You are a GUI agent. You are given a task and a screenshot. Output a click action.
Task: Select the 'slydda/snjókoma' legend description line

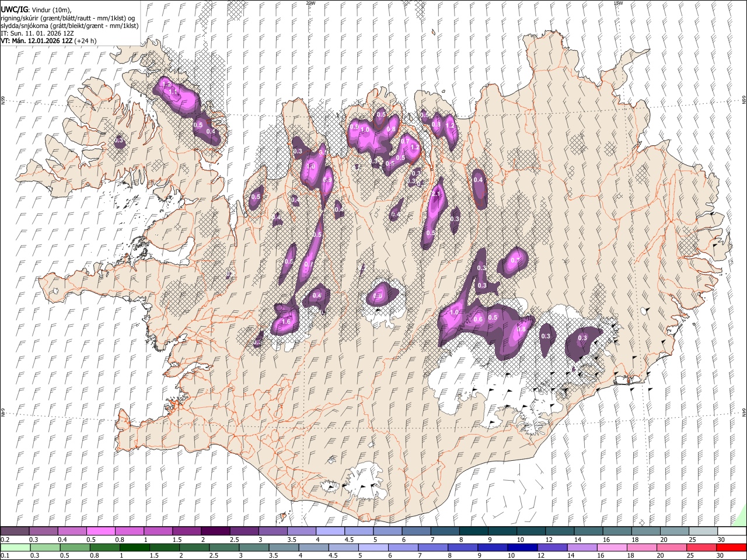tap(69, 26)
